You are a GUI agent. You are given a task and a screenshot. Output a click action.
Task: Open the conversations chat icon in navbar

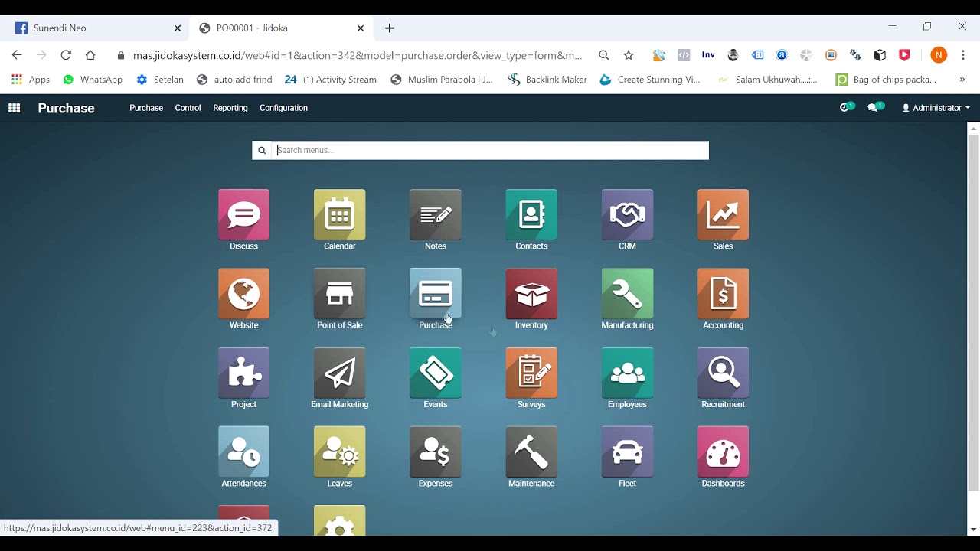coord(875,107)
